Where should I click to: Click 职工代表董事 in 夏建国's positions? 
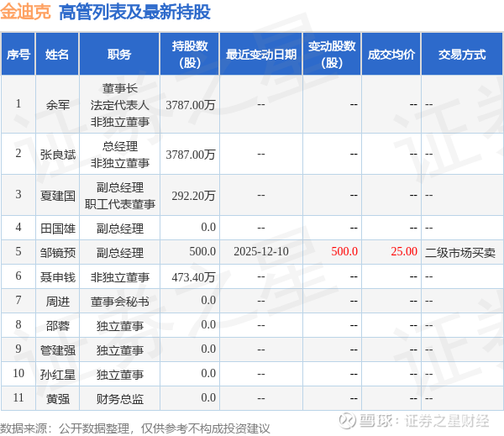pos(119,204)
